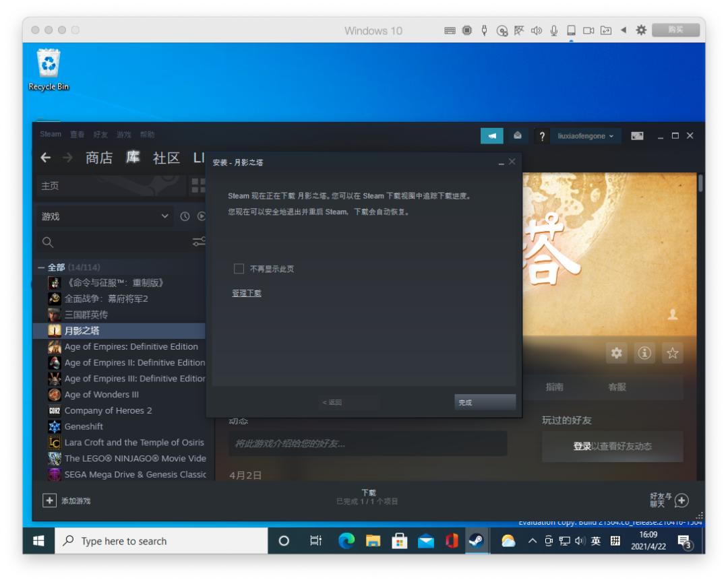The image size is (728, 582).
Task: Select Company of Heroes 2 in list
Action: [119, 410]
